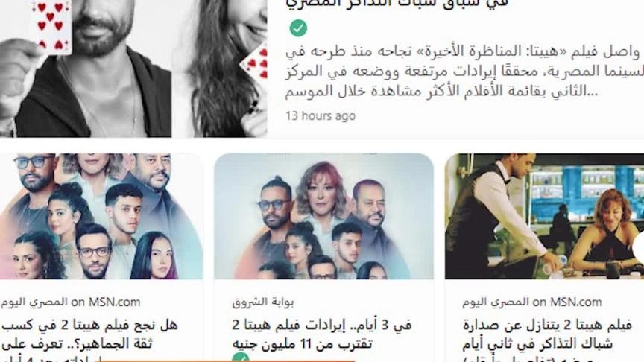Open the first card's film poster thumbnail
Screen dimensions: 644x362
tap(101, 216)
